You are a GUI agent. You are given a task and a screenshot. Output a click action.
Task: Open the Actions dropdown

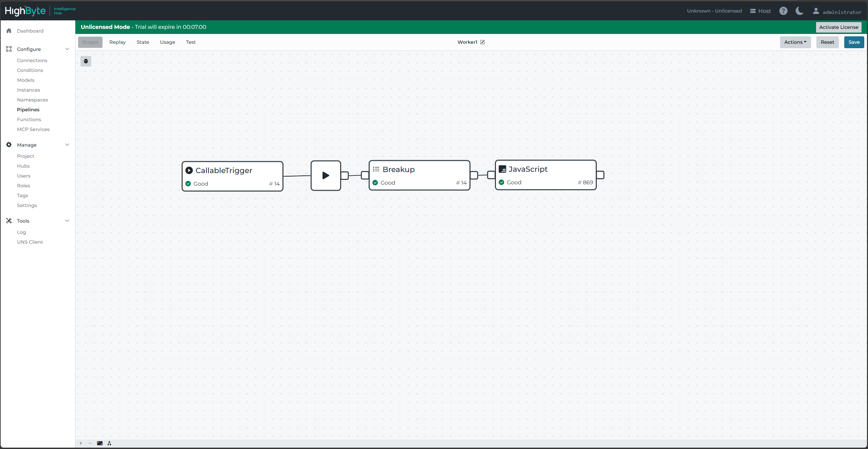pos(795,42)
